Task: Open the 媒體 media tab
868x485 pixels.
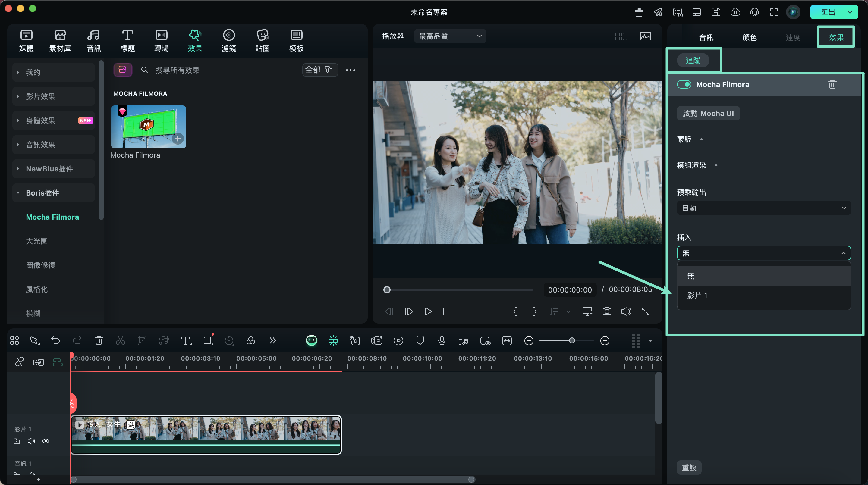Action: pyautogui.click(x=26, y=40)
